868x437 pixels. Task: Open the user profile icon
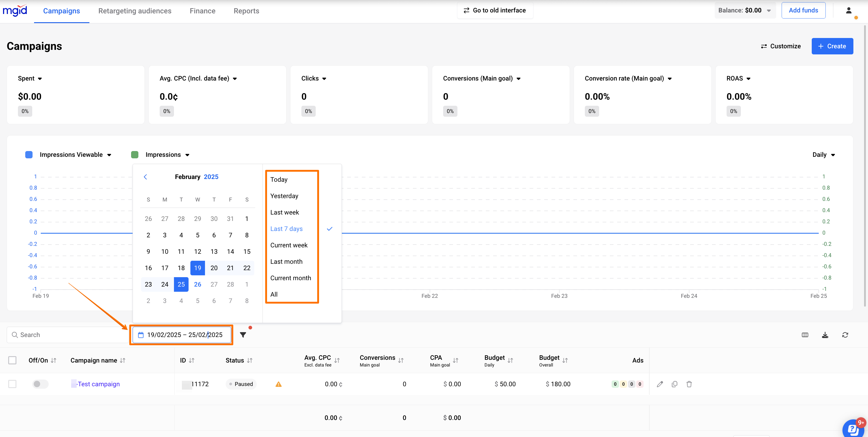[849, 10]
